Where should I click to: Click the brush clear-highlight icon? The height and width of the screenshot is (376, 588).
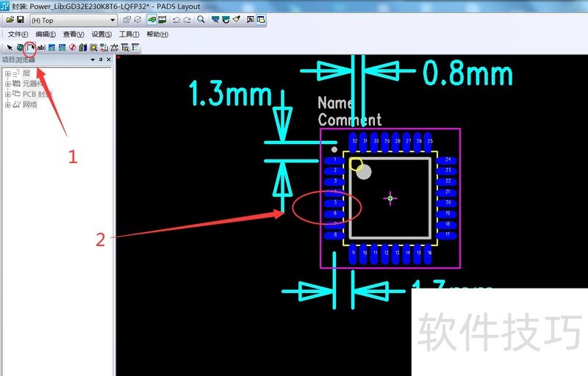point(236,19)
